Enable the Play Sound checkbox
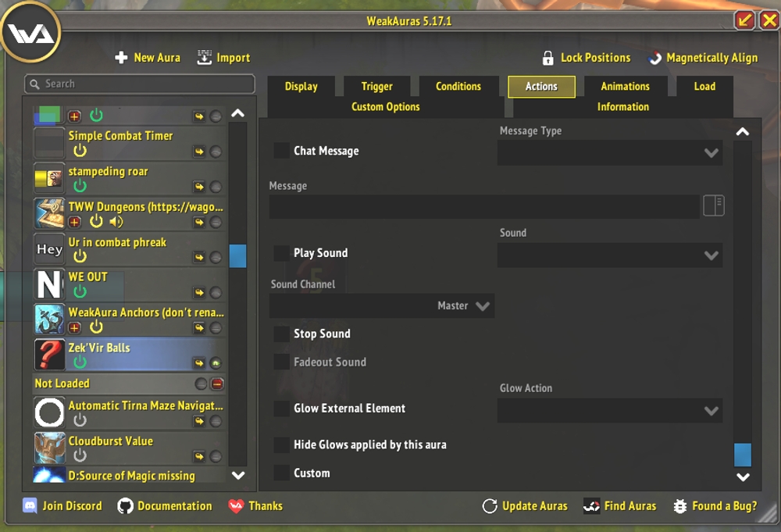This screenshot has width=781, height=532. [x=281, y=252]
